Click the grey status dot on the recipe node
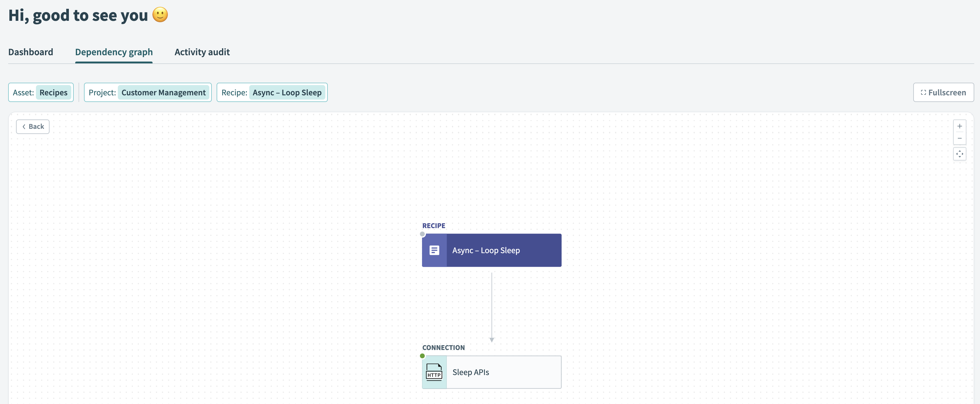 tap(422, 234)
